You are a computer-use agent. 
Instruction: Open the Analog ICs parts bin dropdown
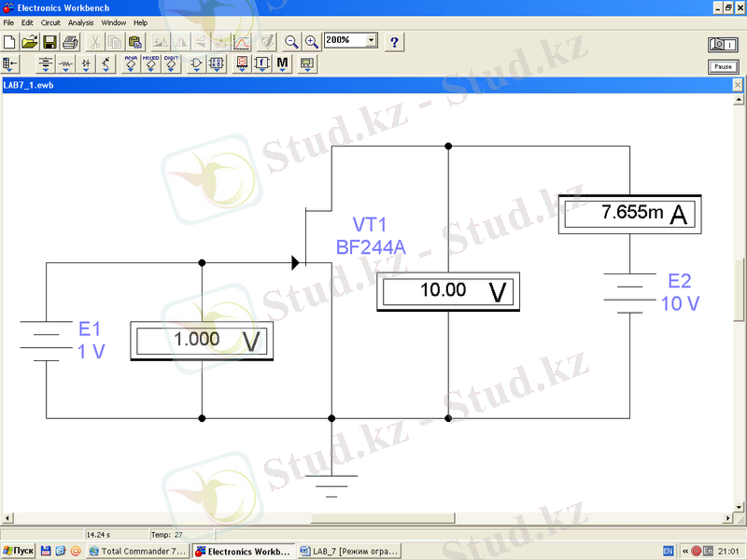[131, 64]
